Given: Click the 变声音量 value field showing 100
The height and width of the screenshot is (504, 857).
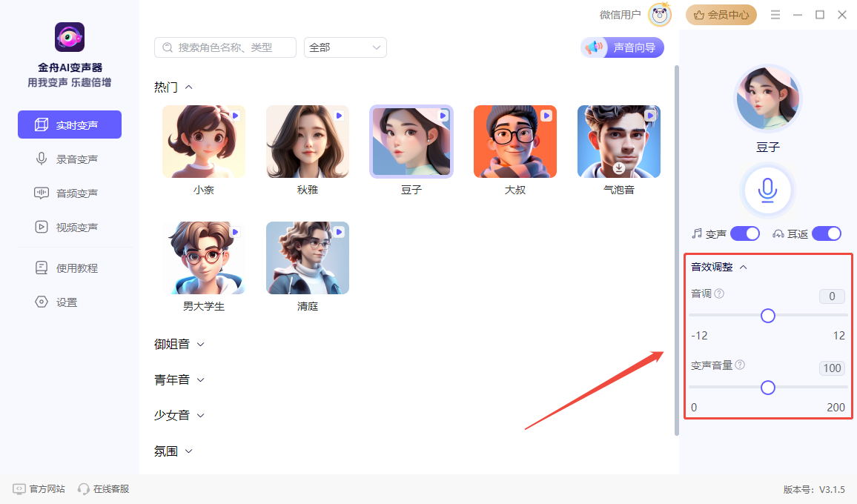Looking at the screenshot, I should pyautogui.click(x=832, y=368).
